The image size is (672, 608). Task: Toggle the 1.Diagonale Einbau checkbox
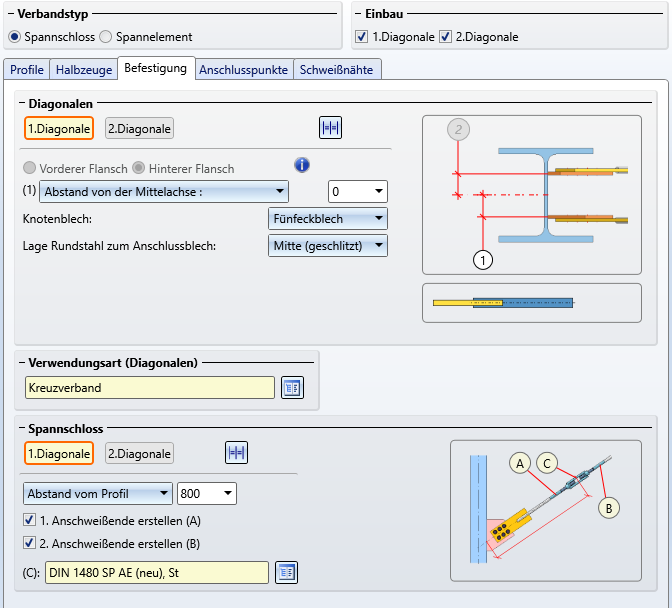362,37
